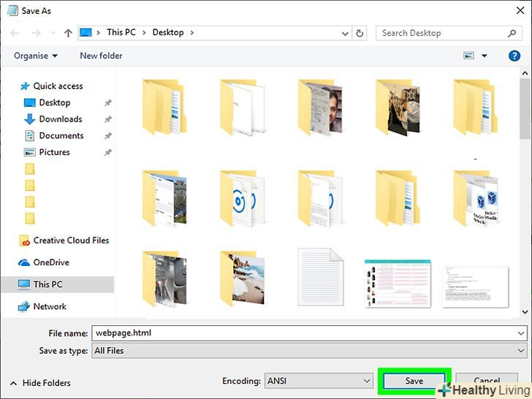Open Pictures in Quick access
The width and height of the screenshot is (532, 399).
[x=54, y=152]
